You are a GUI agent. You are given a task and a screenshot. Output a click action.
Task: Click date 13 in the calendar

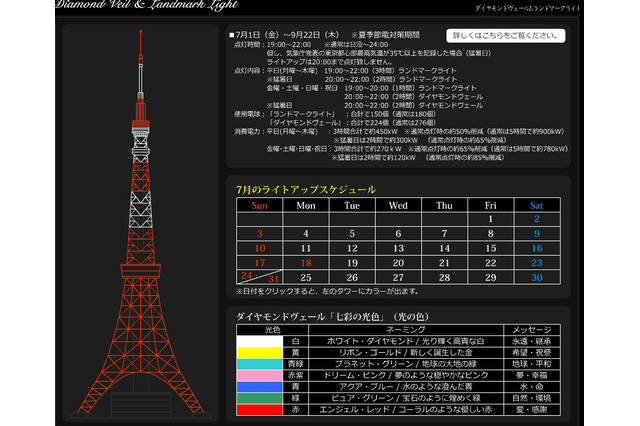(398, 248)
